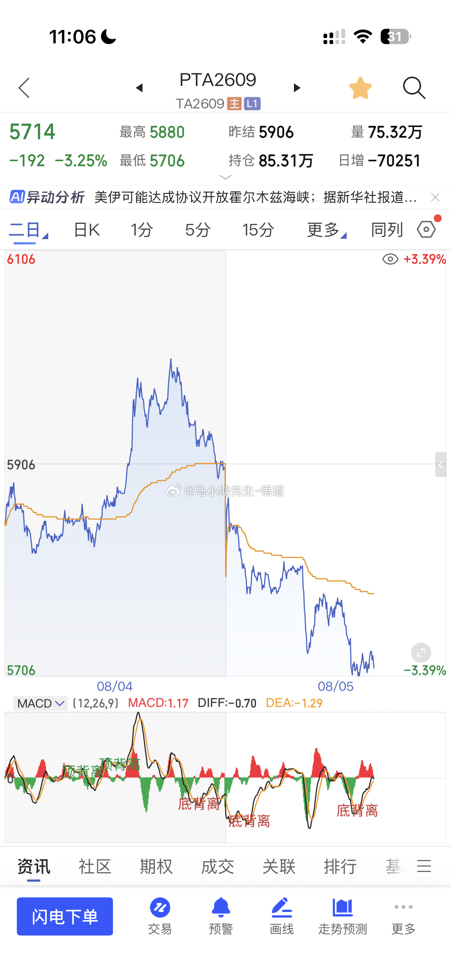The image size is (451, 980).
Task: Toggle the eye visibility icon on chart
Action: tap(390, 259)
